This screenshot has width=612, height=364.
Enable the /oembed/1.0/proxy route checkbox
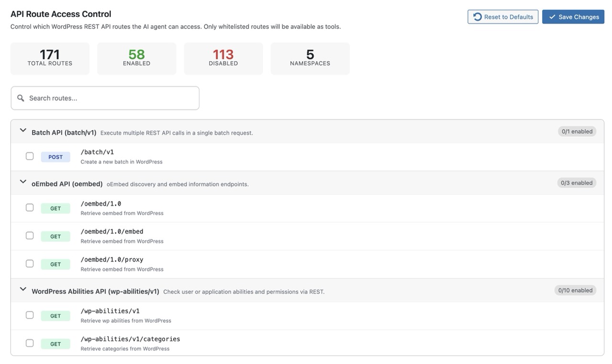(30, 264)
